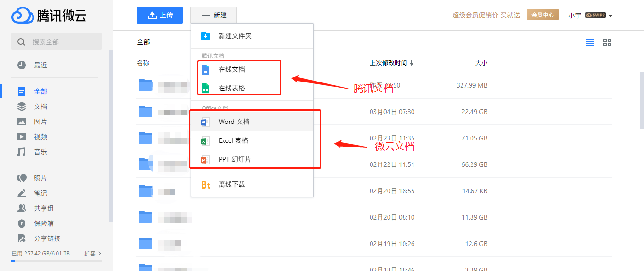Open the folder icon dated 02月23日 11:35
The width and height of the screenshot is (644, 271).
(x=145, y=138)
